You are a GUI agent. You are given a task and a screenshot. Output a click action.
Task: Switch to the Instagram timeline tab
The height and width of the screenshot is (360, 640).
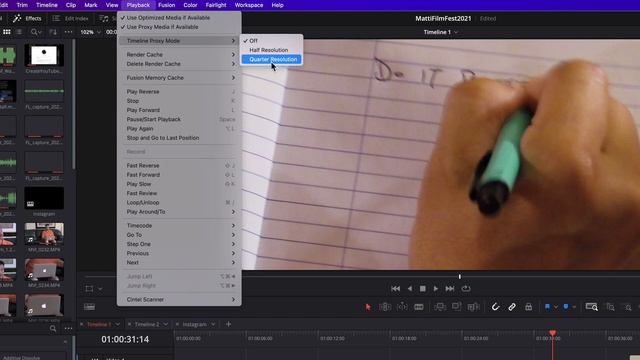click(x=194, y=324)
